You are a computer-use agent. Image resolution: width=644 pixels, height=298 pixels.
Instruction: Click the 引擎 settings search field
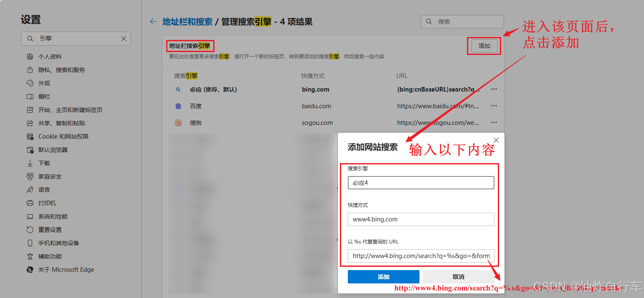point(76,39)
